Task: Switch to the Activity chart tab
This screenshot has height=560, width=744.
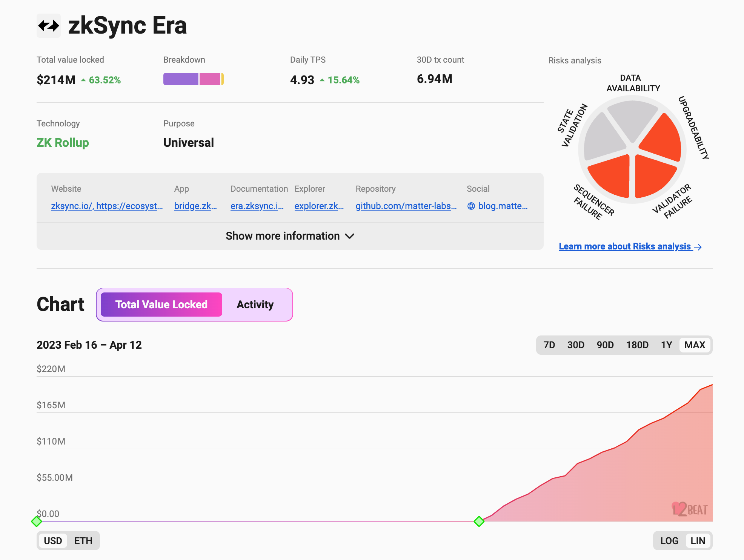Action: 255,305
